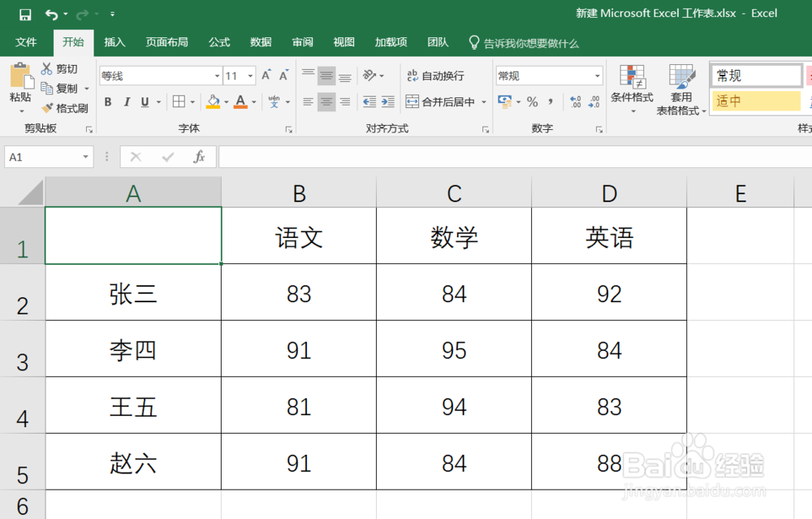The height and width of the screenshot is (519, 812).
Task: Click the text orientation icon
Action: click(369, 76)
